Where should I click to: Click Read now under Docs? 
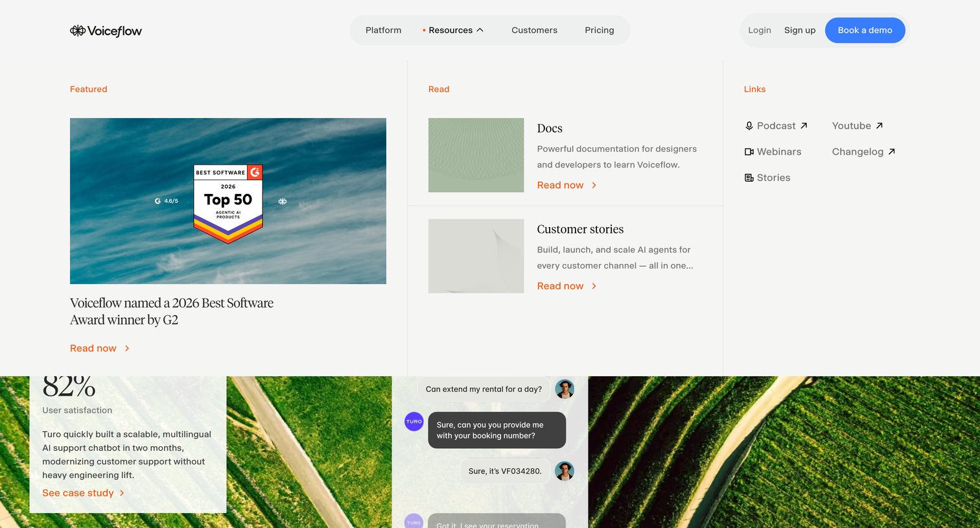(x=560, y=186)
